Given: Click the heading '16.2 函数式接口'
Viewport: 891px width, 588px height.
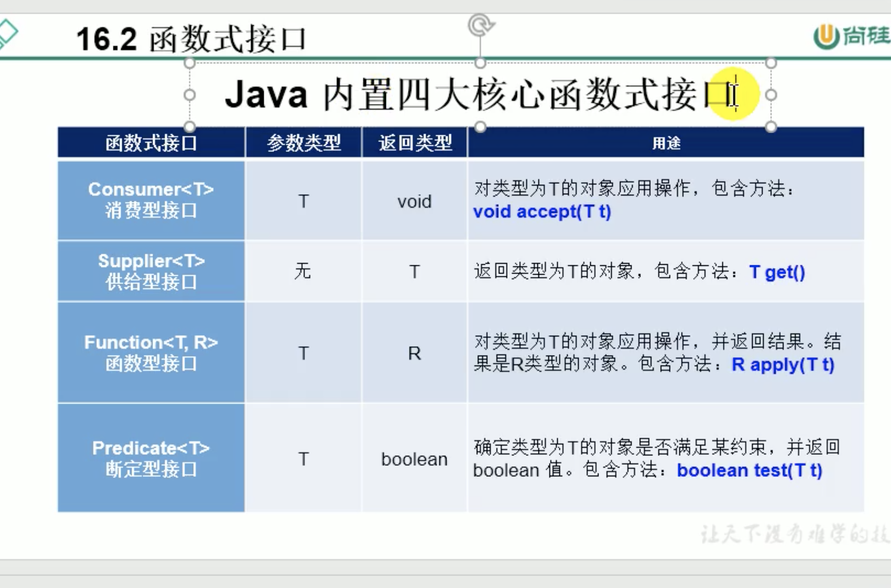Looking at the screenshot, I should [191, 39].
